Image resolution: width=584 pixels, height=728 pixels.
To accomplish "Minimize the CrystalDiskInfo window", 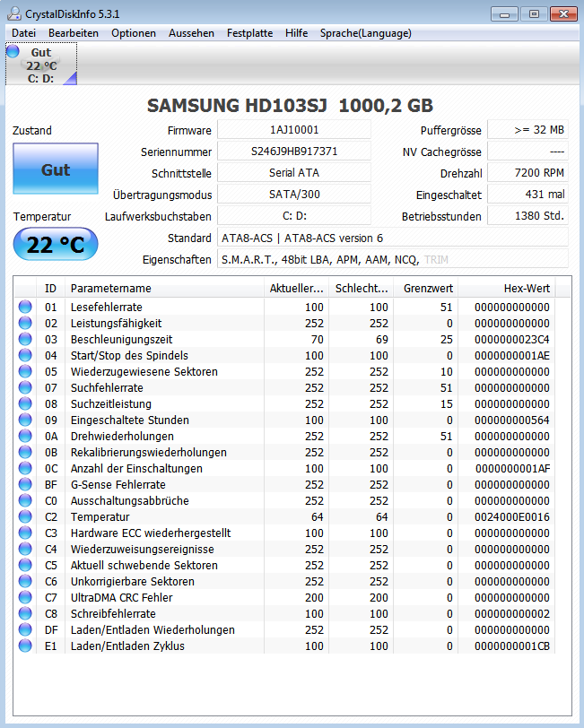I will [504, 14].
